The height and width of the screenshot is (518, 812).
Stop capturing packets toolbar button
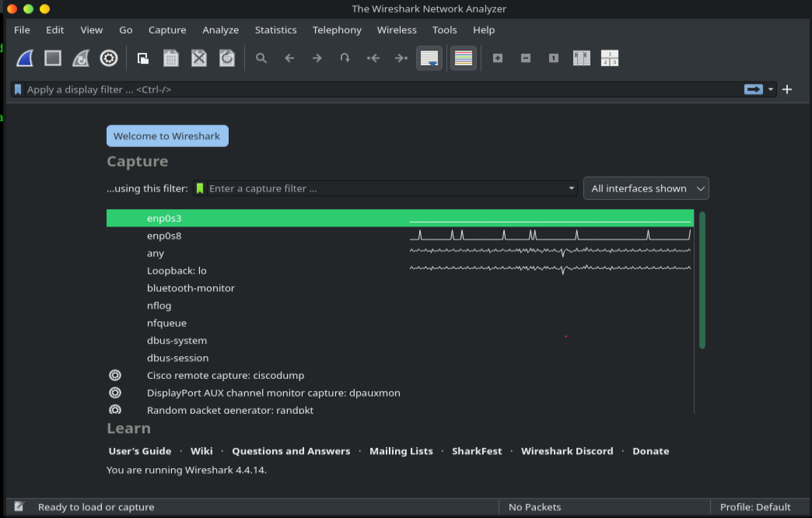coord(53,58)
